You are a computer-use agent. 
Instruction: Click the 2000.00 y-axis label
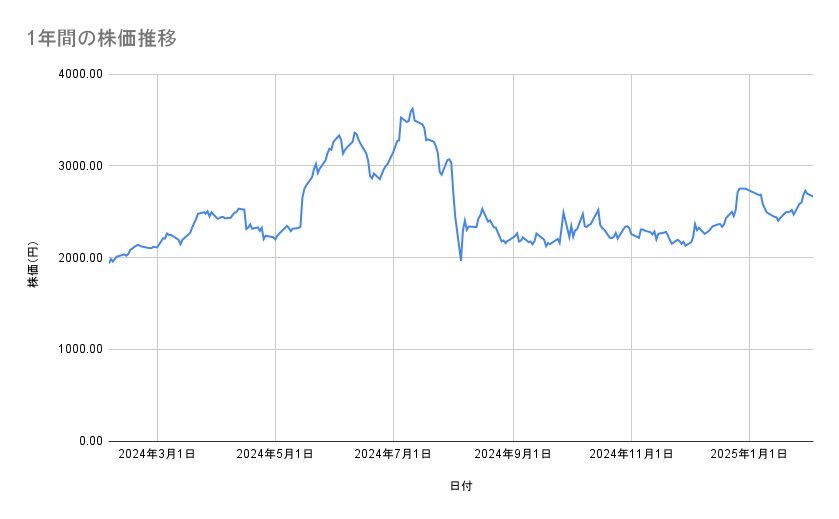point(79,258)
